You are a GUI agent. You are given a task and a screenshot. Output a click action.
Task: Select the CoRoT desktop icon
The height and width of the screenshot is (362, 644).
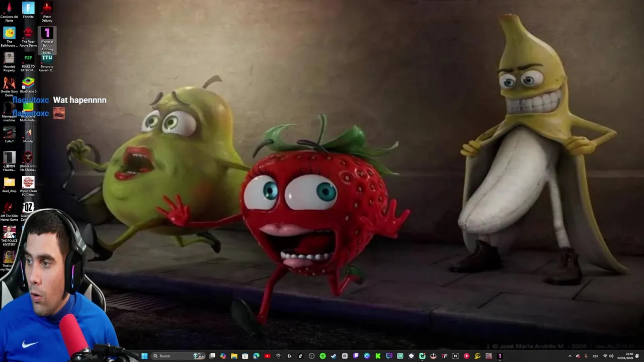click(x=9, y=135)
